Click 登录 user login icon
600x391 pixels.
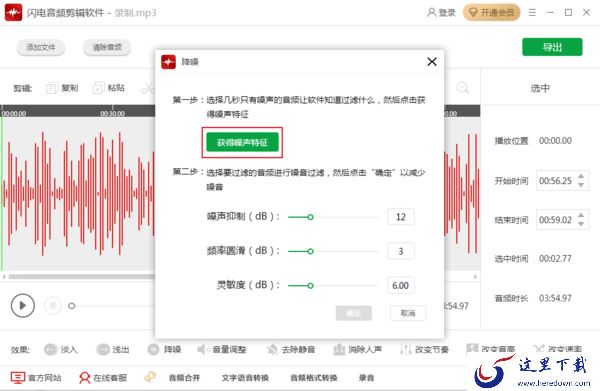pos(441,13)
